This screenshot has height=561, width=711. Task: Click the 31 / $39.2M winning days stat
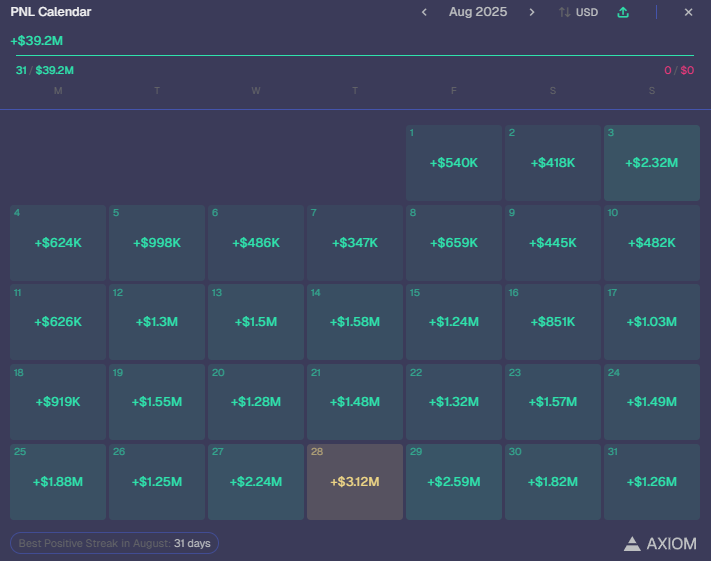pos(44,70)
